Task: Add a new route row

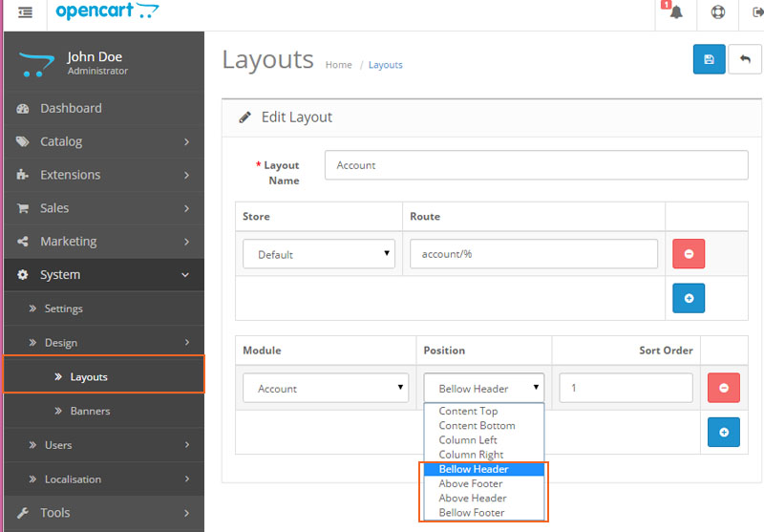Action: (x=689, y=298)
